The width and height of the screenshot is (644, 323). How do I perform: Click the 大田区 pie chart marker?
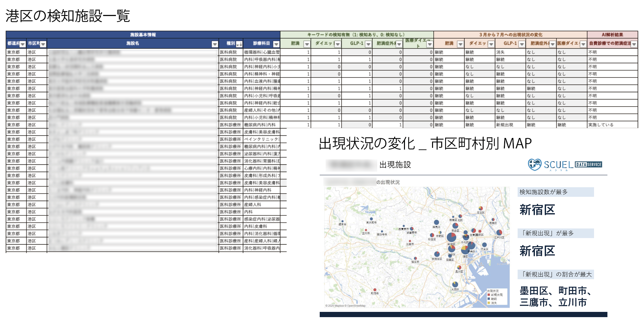click(455, 284)
